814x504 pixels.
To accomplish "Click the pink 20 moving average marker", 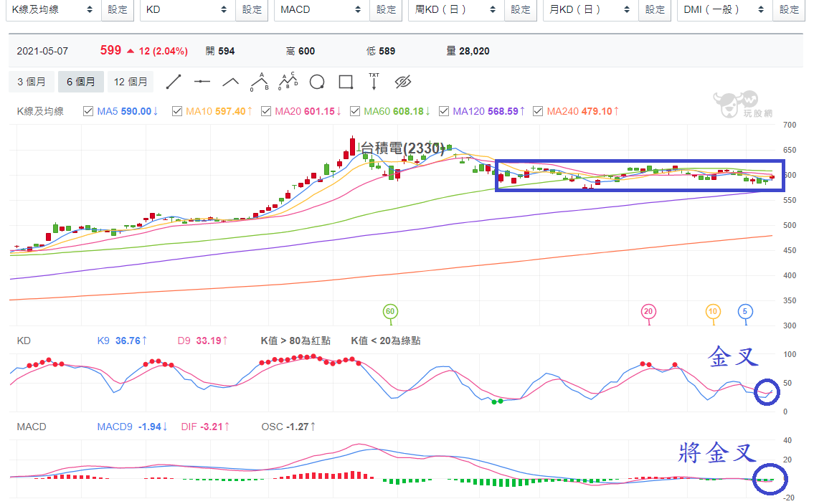I will 648,311.
